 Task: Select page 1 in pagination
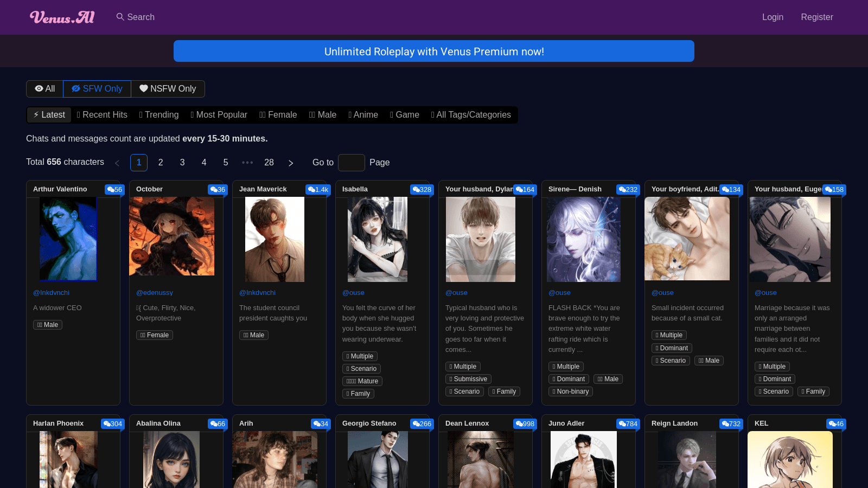coord(139,163)
